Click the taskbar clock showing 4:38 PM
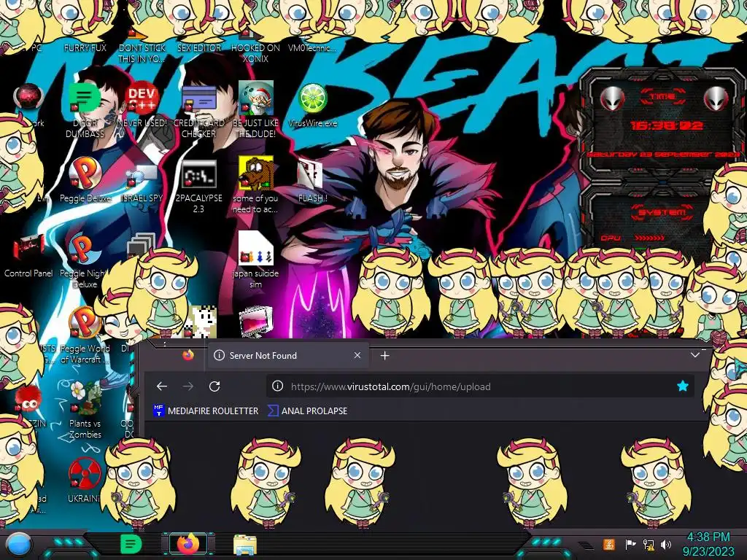 (708, 544)
